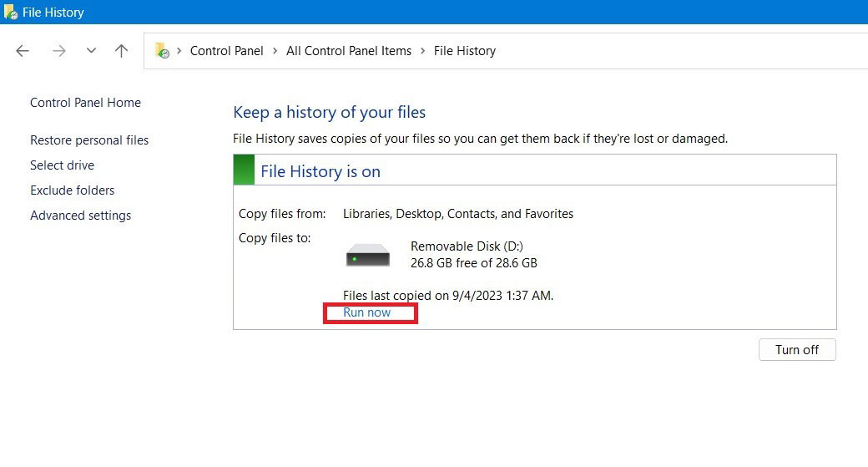Start a backup with Run now
Screen dimensions: 868x467
click(x=366, y=312)
